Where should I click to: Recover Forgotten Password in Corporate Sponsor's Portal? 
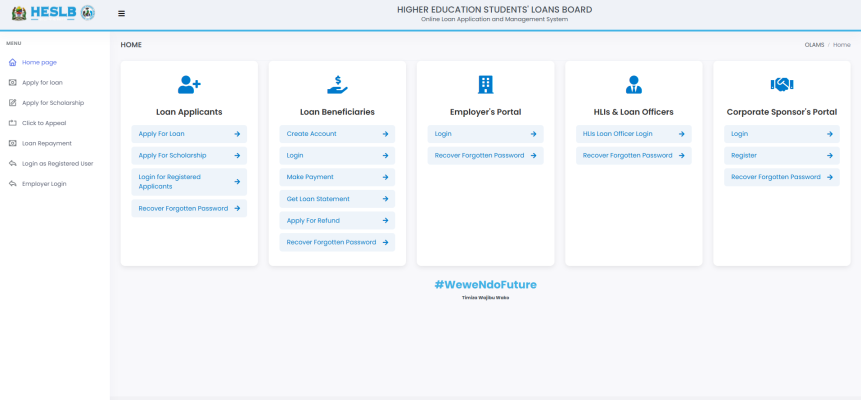click(x=776, y=177)
